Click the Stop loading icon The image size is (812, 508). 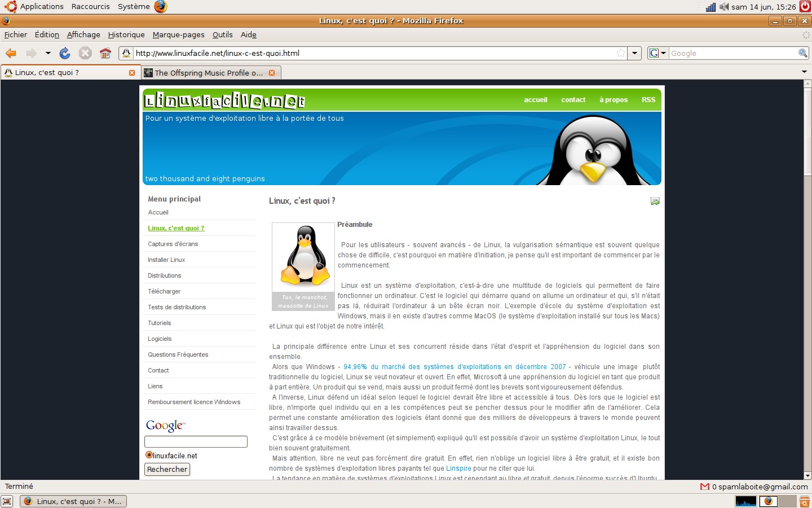tap(85, 53)
